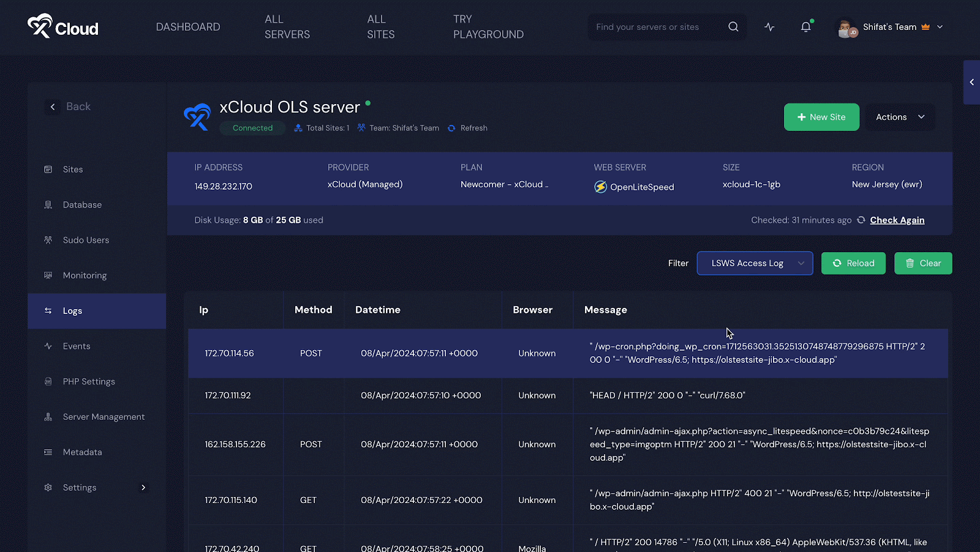Click the New Site button
The image size is (980, 552).
(821, 117)
